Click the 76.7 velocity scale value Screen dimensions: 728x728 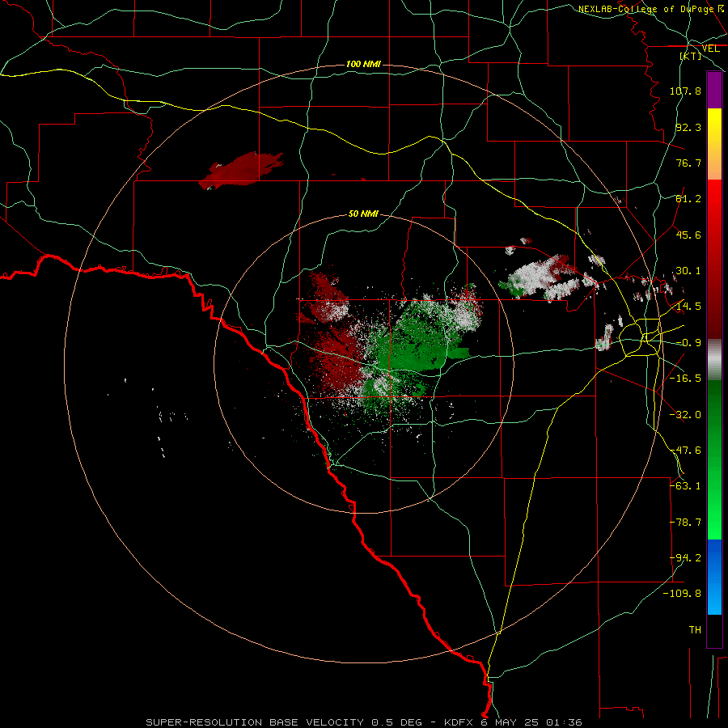pos(688,163)
